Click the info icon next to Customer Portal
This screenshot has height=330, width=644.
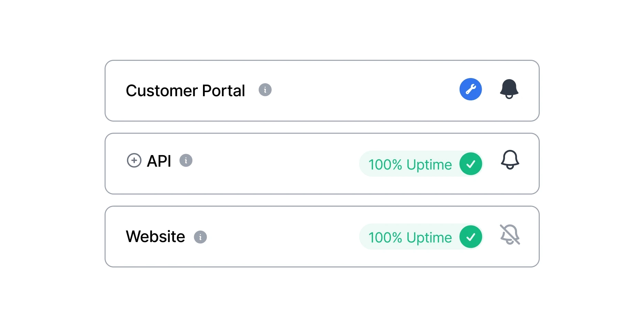point(265,90)
